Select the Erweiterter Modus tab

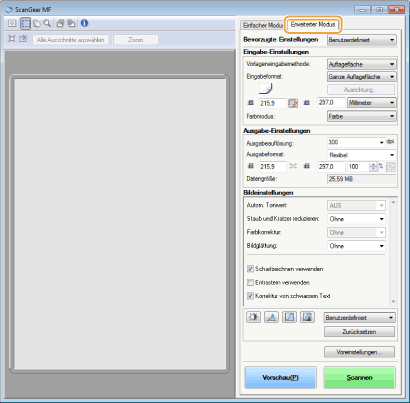point(313,24)
